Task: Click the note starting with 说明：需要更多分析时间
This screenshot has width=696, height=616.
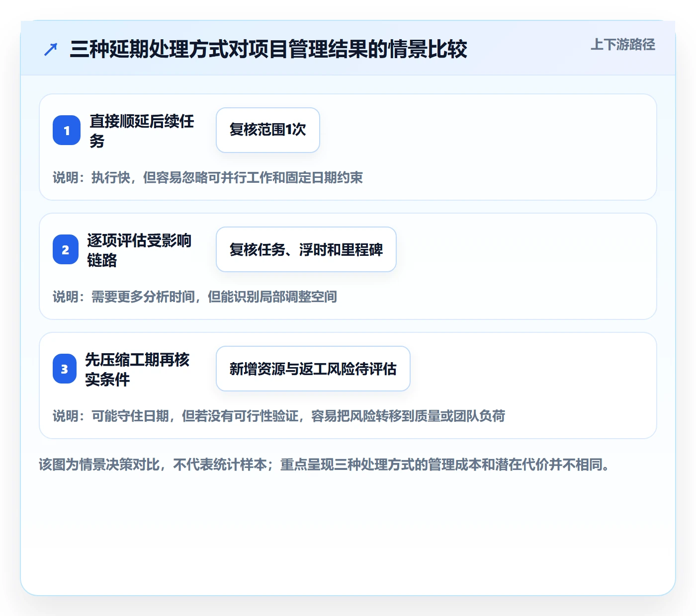Action: (x=195, y=297)
